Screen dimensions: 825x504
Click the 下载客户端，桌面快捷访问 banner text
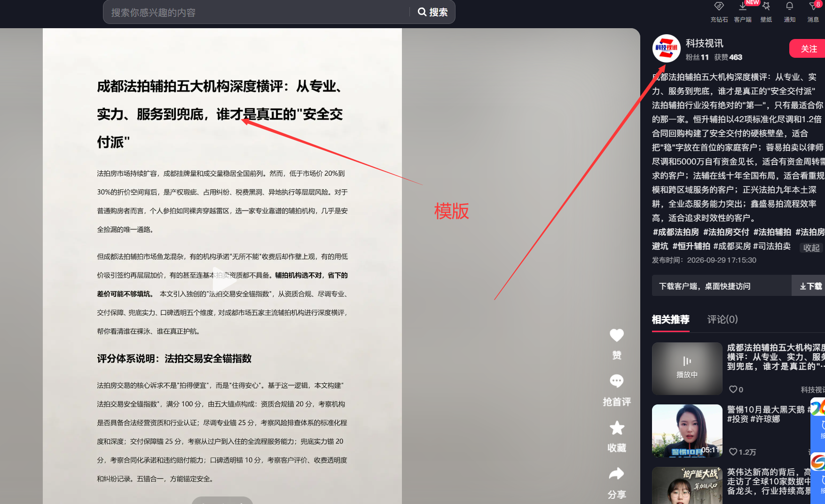pyautogui.click(x=704, y=286)
